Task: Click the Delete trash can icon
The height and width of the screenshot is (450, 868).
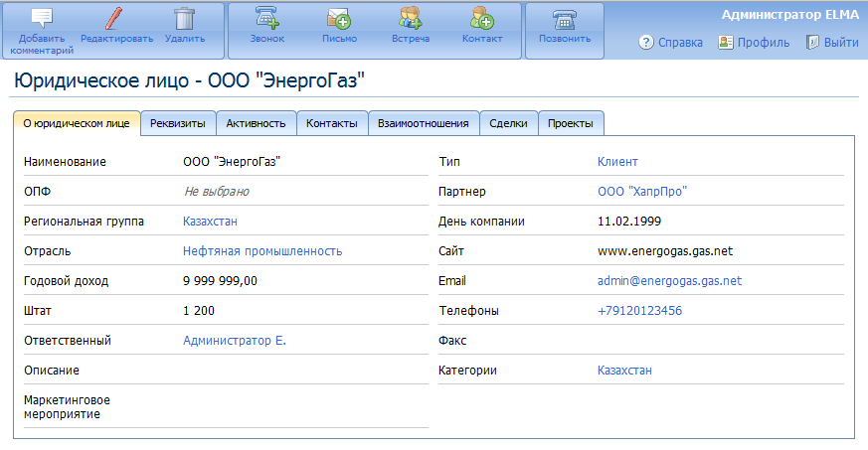Action: click(x=184, y=18)
